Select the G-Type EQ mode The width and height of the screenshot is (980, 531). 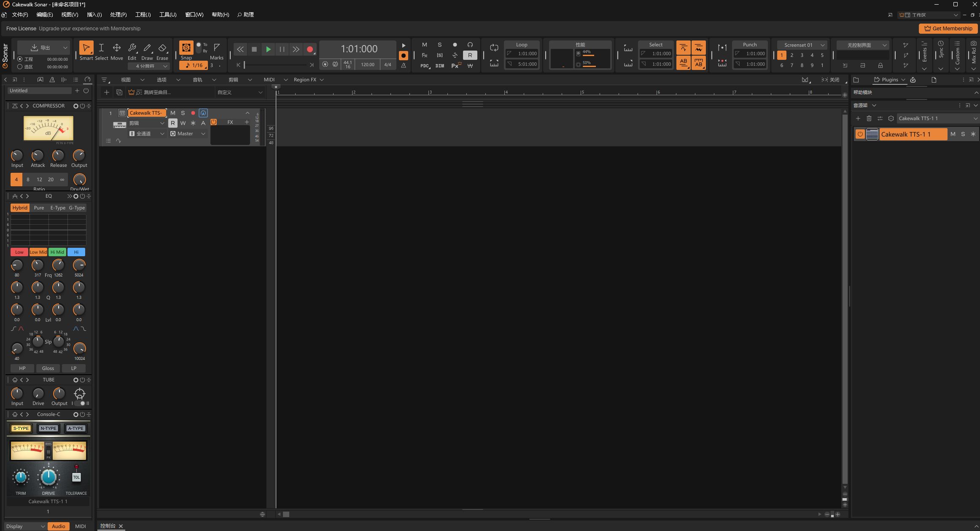tap(77, 208)
